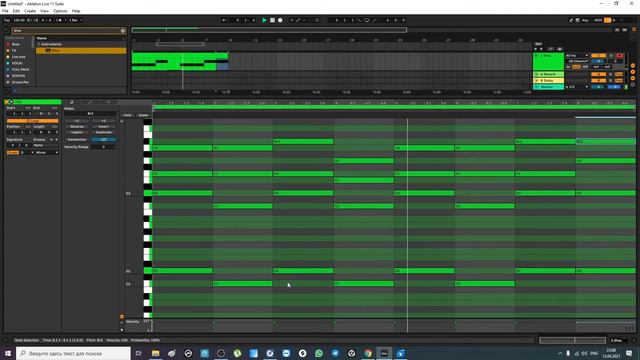Open the Minor scale name dropdown
The image size is (640, 360).
pyautogui.click(x=47, y=152)
